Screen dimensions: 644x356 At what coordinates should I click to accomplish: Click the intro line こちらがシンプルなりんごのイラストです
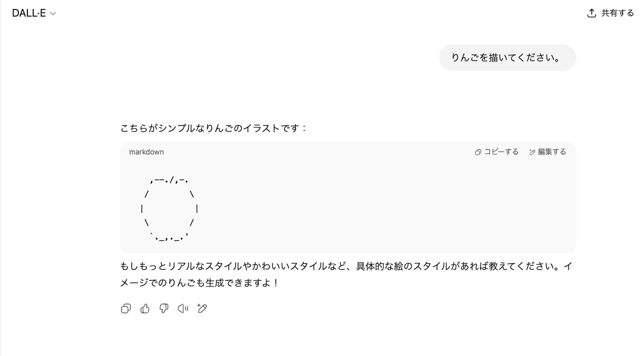pos(213,128)
